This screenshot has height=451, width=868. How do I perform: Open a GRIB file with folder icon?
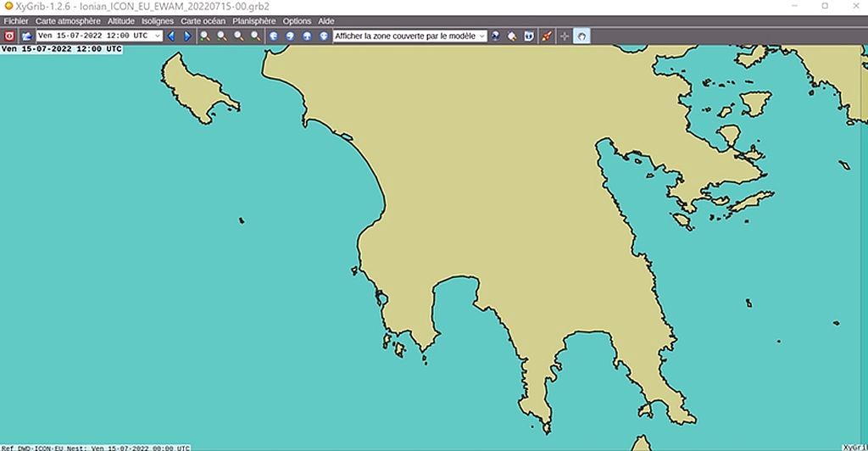tap(27, 36)
